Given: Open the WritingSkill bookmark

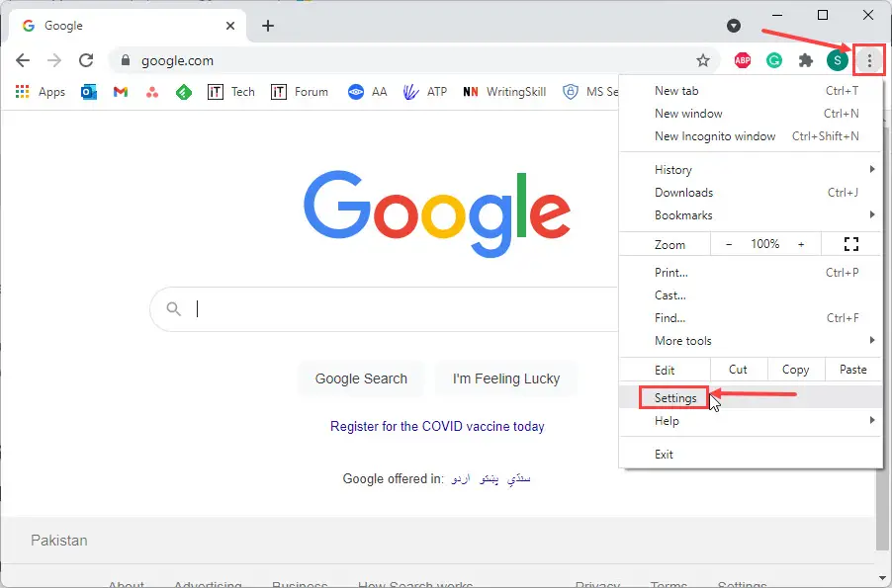Looking at the screenshot, I should coord(504,92).
